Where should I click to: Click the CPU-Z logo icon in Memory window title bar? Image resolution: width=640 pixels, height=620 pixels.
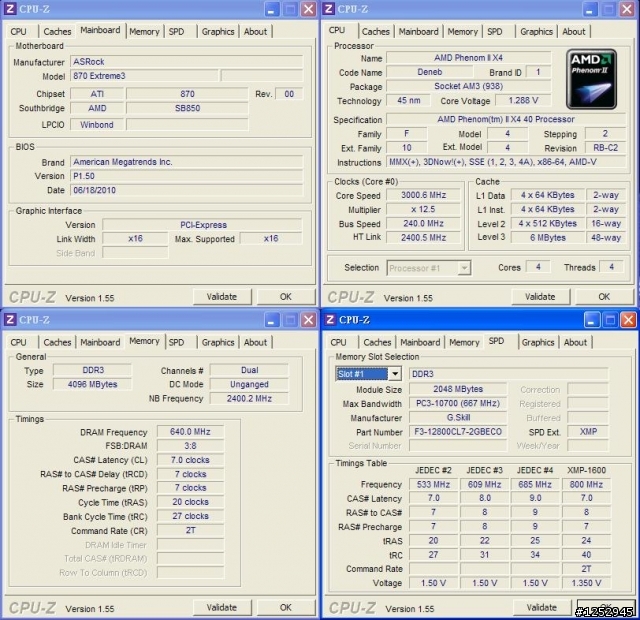11,320
